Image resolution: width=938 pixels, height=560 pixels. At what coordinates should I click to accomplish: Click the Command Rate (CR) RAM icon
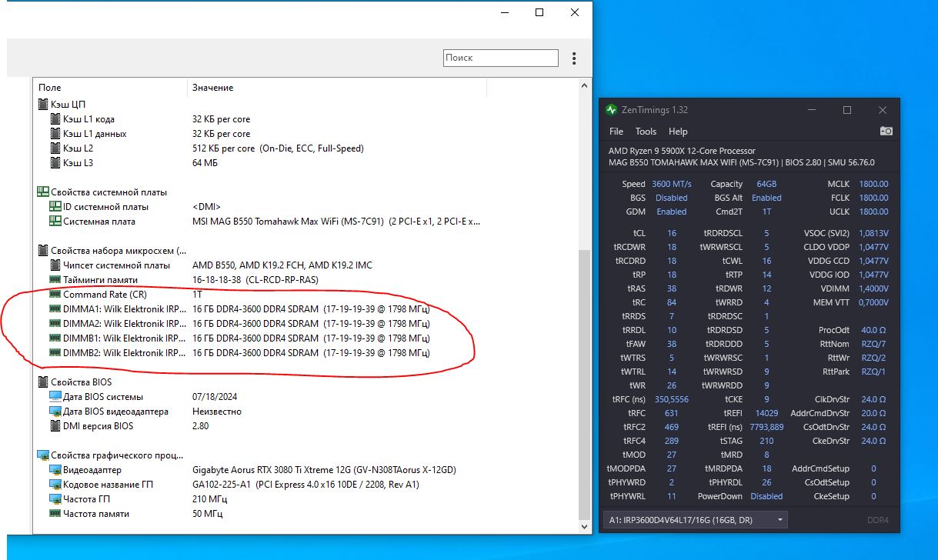pos(55,295)
